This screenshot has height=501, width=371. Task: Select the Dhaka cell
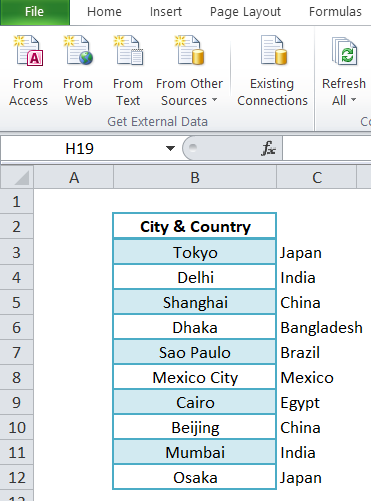click(195, 327)
